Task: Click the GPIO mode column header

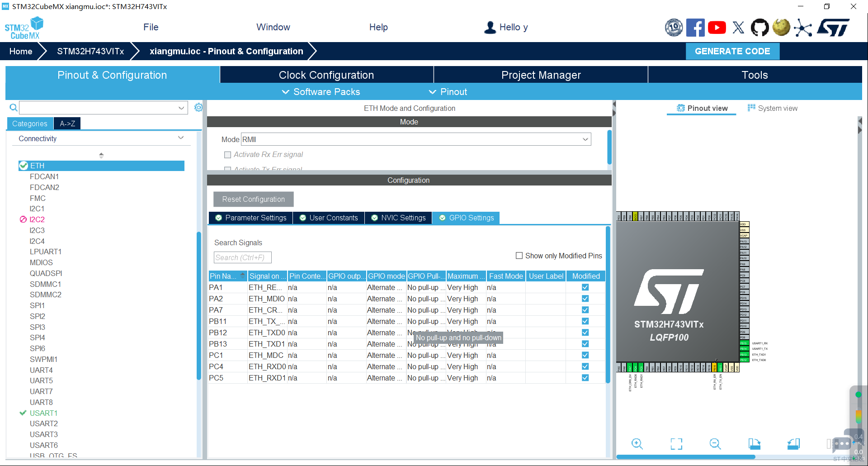Action: [387, 276]
